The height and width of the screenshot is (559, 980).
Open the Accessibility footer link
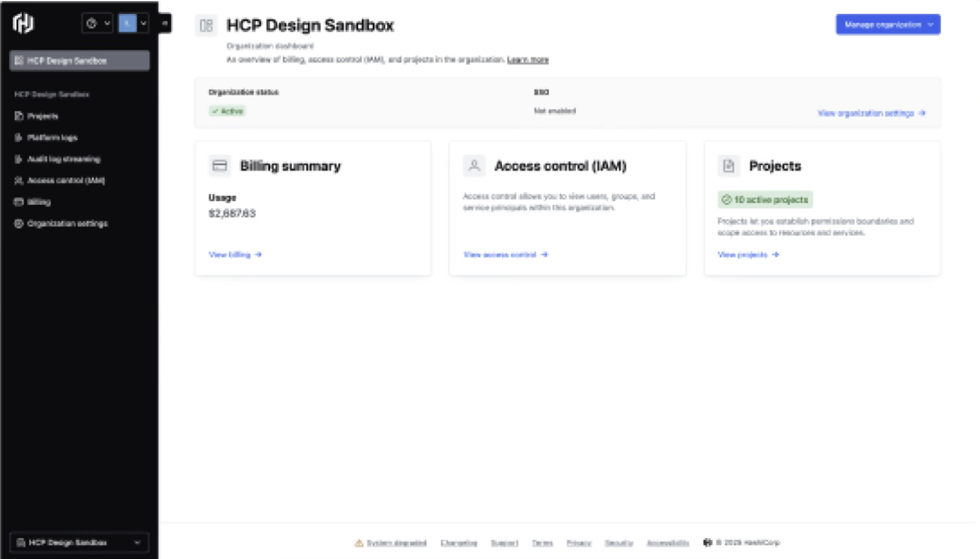coord(668,543)
